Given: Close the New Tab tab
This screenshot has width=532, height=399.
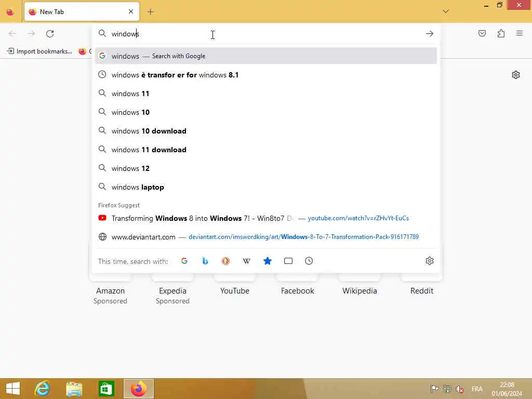Looking at the screenshot, I should pyautogui.click(x=131, y=12).
